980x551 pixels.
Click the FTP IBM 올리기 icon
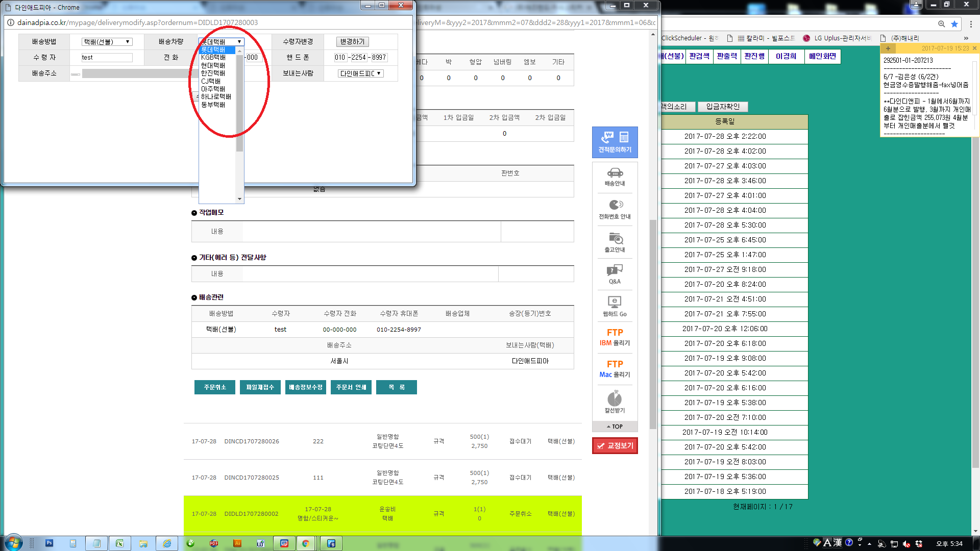tap(615, 337)
